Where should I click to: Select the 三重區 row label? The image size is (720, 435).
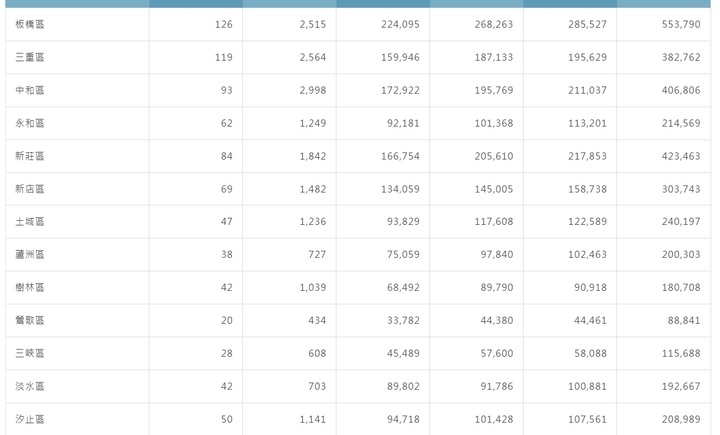point(31,57)
